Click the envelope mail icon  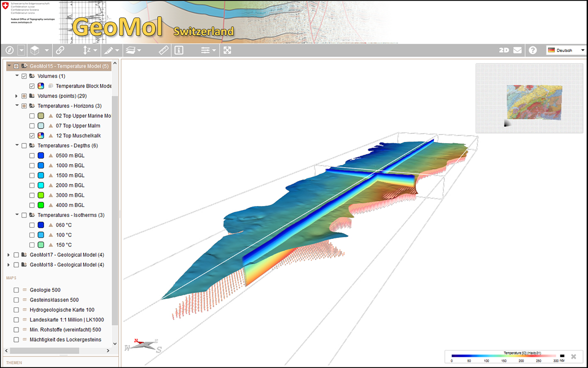click(x=517, y=50)
